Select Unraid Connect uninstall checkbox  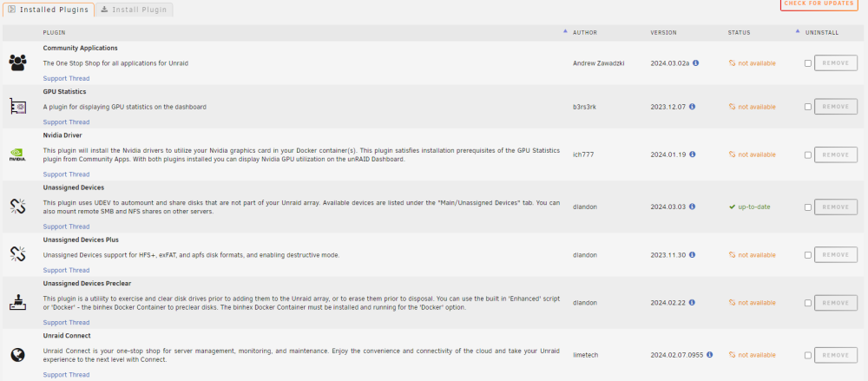[808, 356]
